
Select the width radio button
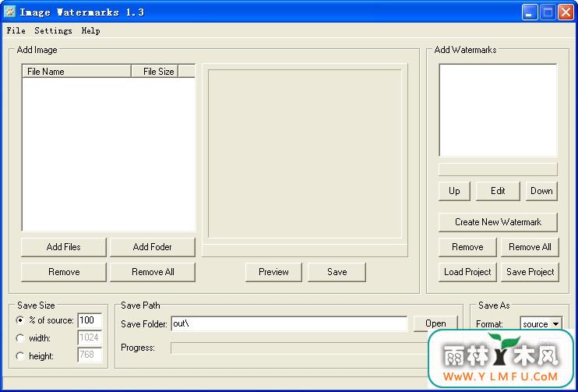click(20, 337)
